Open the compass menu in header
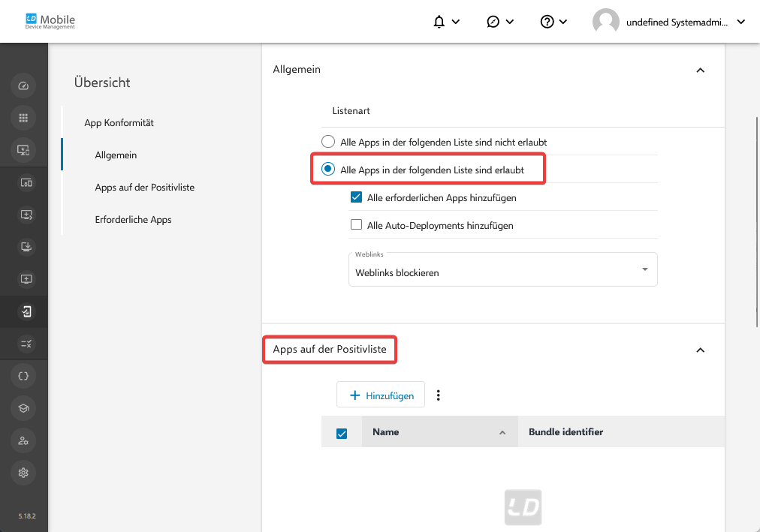The height and width of the screenshot is (532, 760). 499,22
